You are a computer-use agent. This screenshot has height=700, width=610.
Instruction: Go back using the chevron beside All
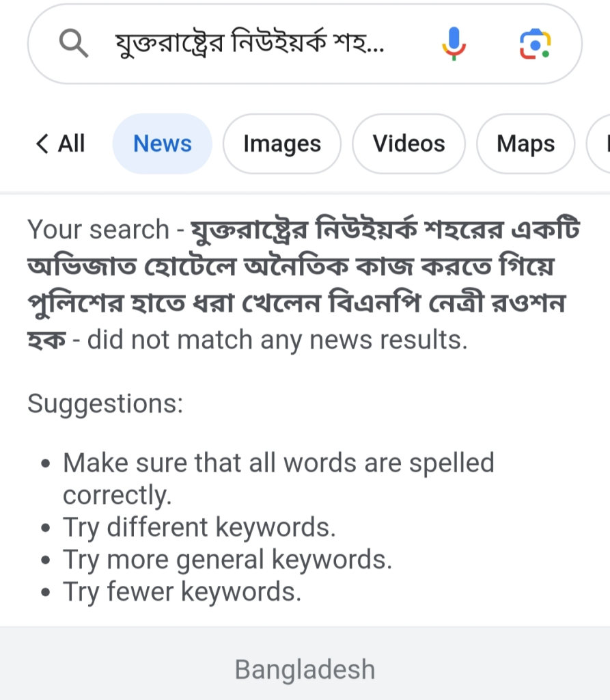tap(42, 144)
